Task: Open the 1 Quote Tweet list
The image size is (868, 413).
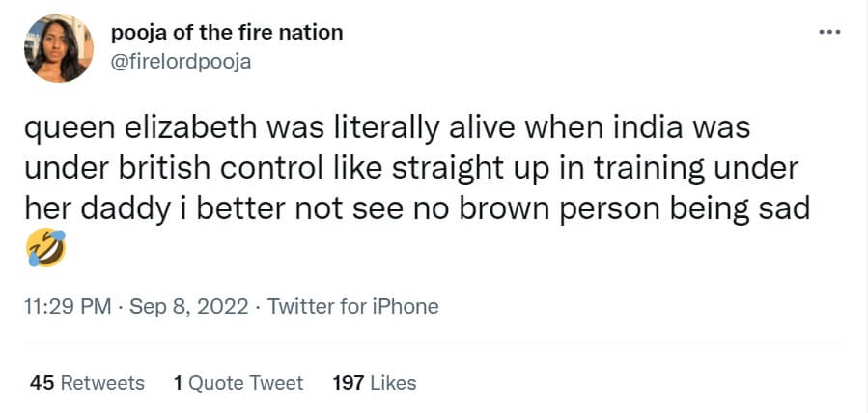Action: tap(238, 383)
